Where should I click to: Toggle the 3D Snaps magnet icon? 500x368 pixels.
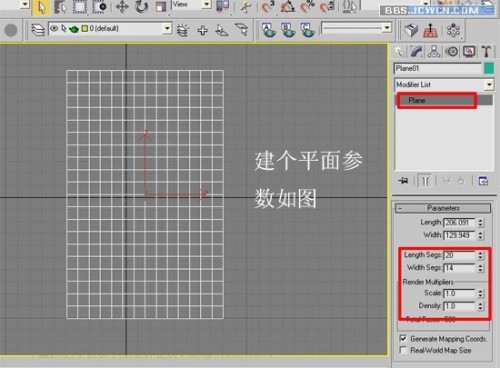(x=267, y=7)
